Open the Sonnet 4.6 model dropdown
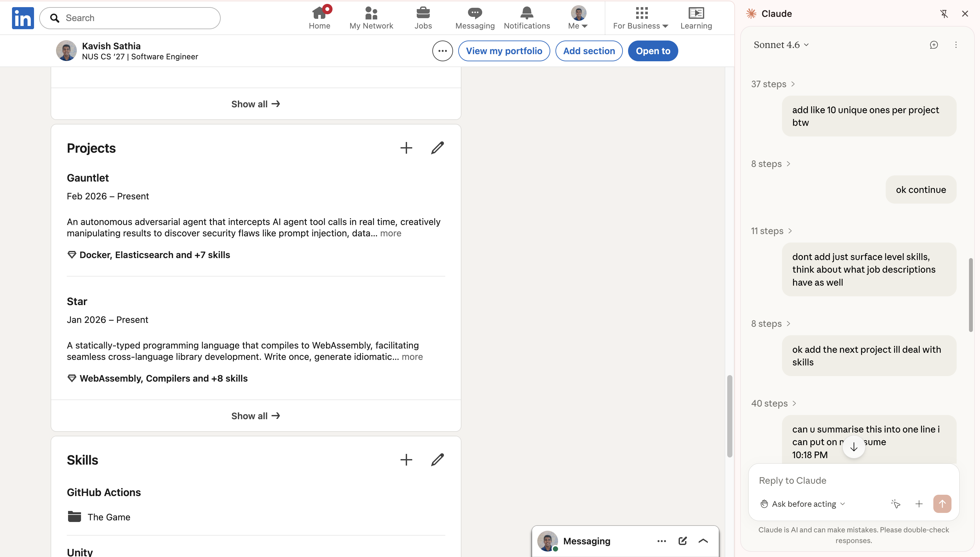Screen dimensions: 980x557 pyautogui.click(x=781, y=45)
